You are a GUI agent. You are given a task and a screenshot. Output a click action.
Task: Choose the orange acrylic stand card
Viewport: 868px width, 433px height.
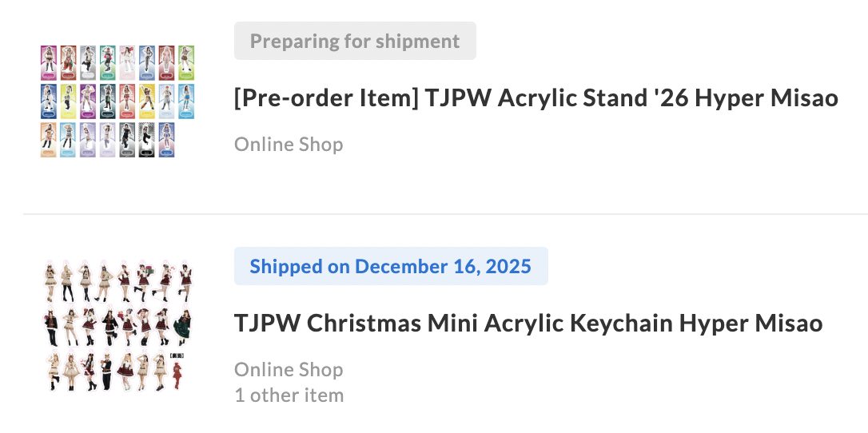[x=49, y=140]
